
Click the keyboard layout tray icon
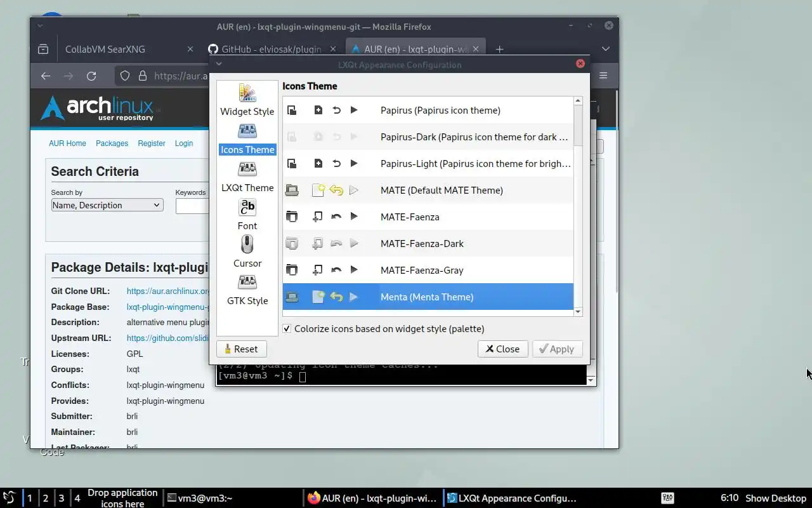(667, 498)
